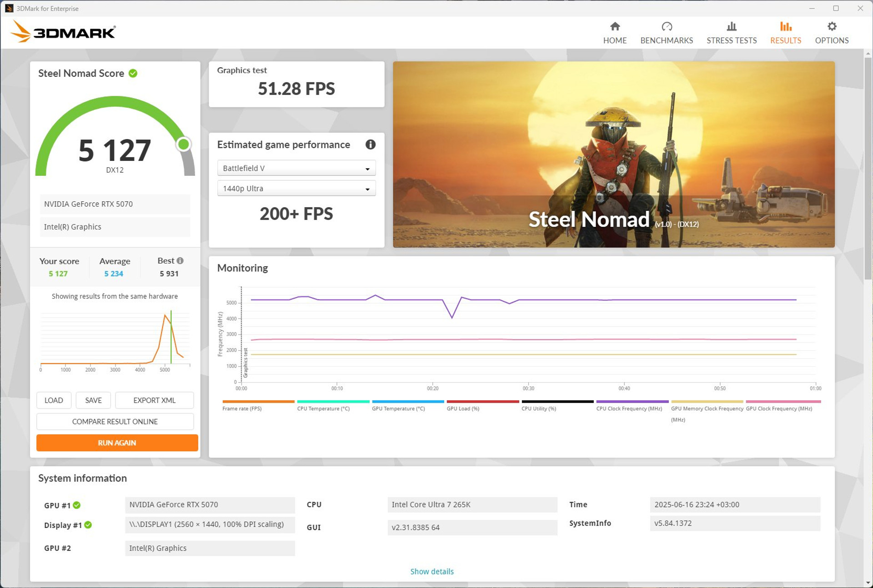Click the Steel Nomad banner image
Viewport: 873px width, 588px height.
tap(614, 154)
